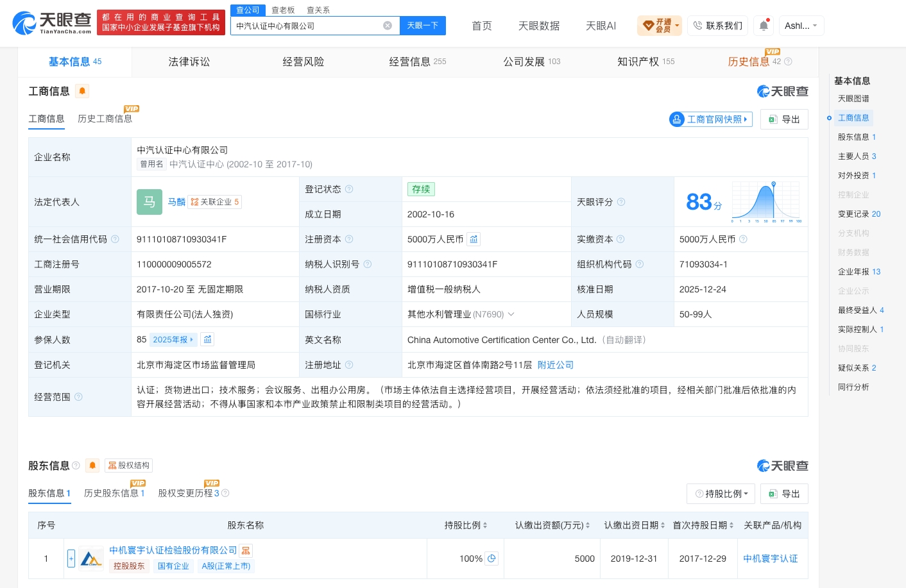Jump to 企业年报 13 in the sidebar
This screenshot has height=588, width=906.
pos(859,272)
